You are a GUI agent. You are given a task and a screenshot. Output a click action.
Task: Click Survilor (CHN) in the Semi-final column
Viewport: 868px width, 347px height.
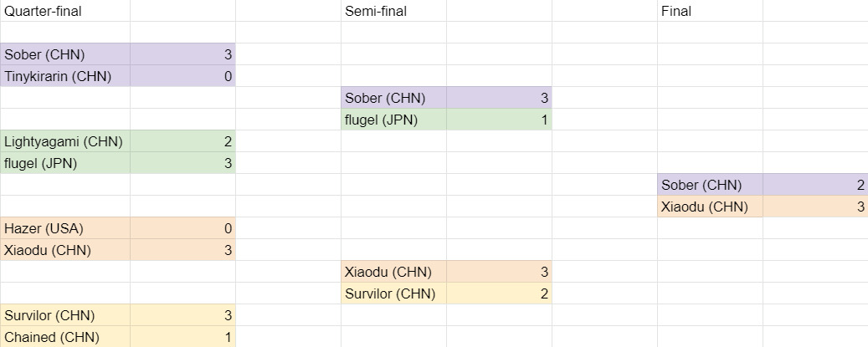click(x=389, y=293)
